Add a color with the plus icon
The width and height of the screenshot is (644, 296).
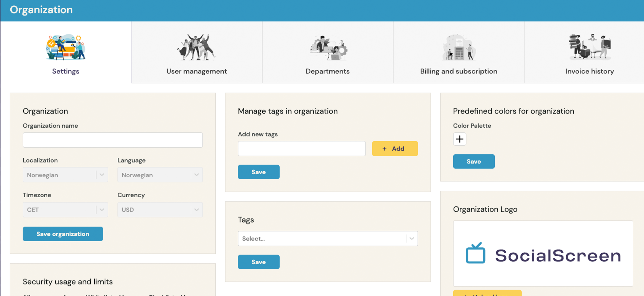pyautogui.click(x=460, y=139)
